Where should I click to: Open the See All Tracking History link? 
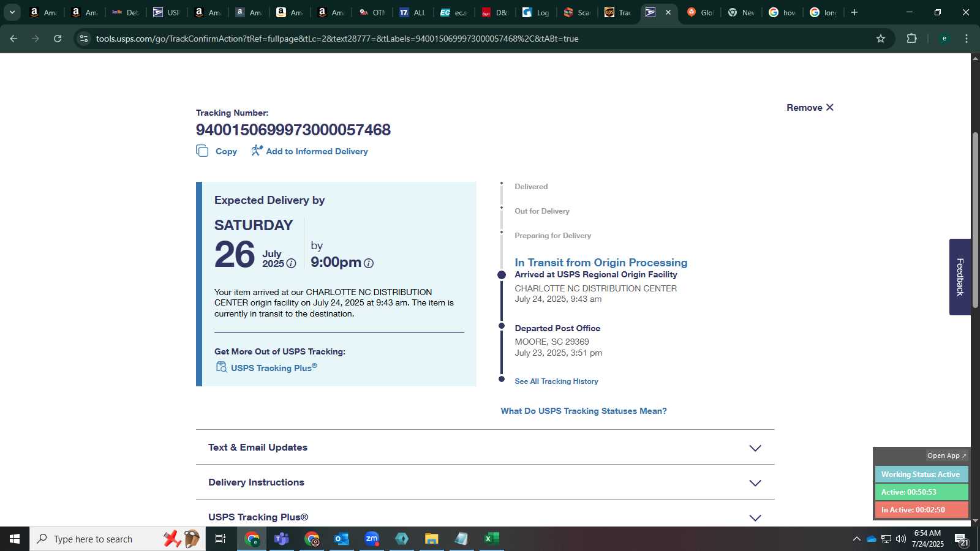coord(556,381)
